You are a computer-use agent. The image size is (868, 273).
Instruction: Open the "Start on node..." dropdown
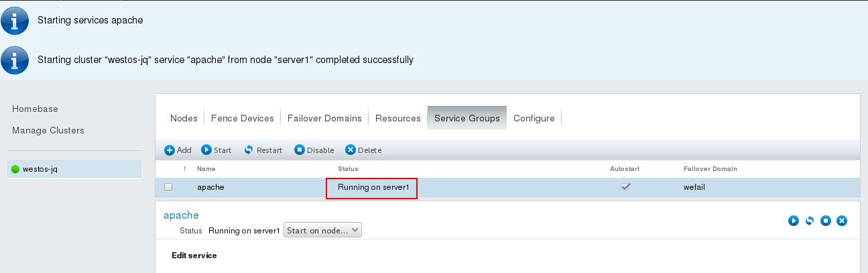(322, 230)
